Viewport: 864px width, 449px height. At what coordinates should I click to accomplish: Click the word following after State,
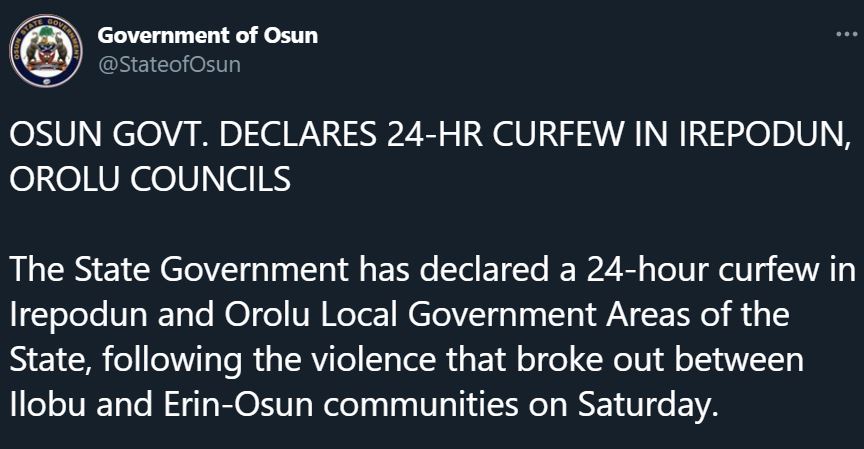172,361
